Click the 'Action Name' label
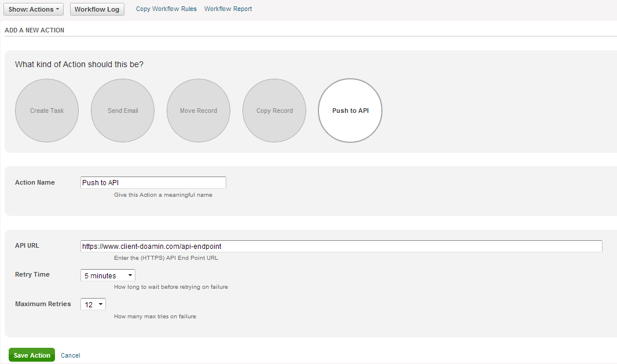This screenshot has height=364, width=617. click(x=35, y=182)
